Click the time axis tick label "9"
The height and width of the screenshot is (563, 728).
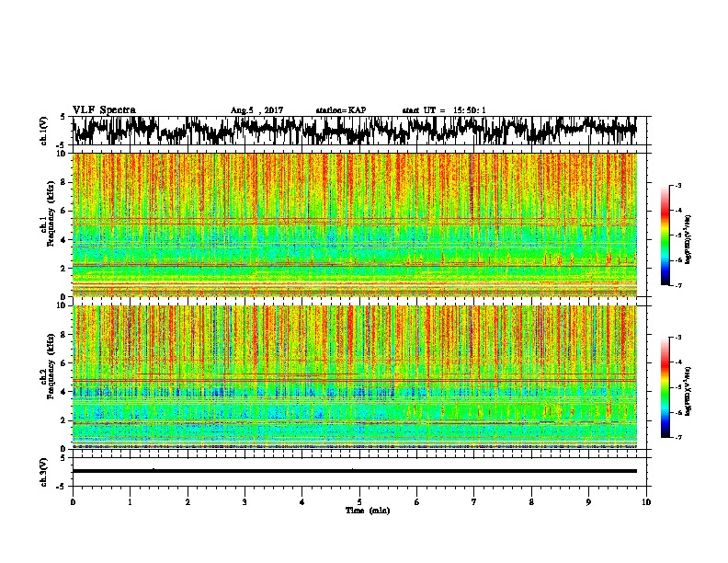tap(588, 502)
